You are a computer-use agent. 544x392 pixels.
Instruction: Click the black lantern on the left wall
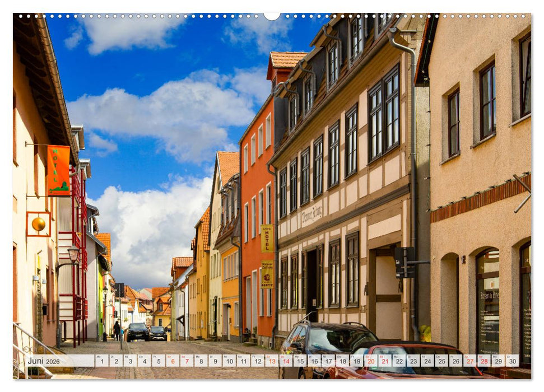point(72,255)
